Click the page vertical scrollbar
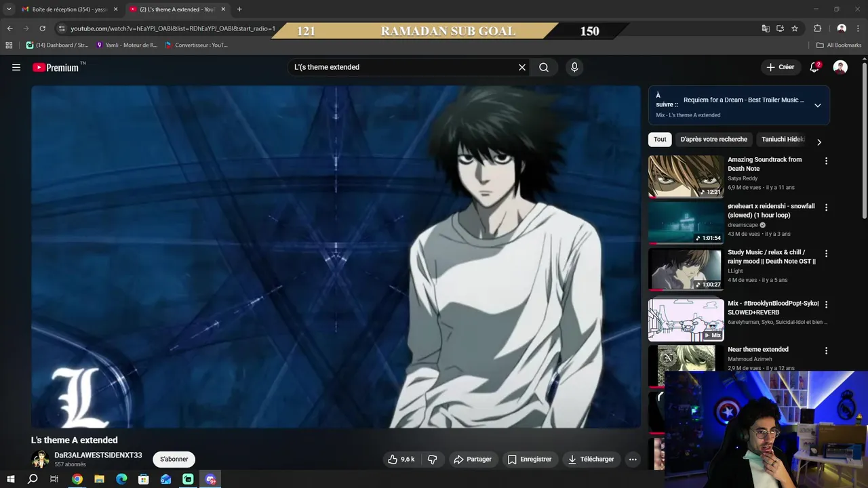 coord(865,140)
